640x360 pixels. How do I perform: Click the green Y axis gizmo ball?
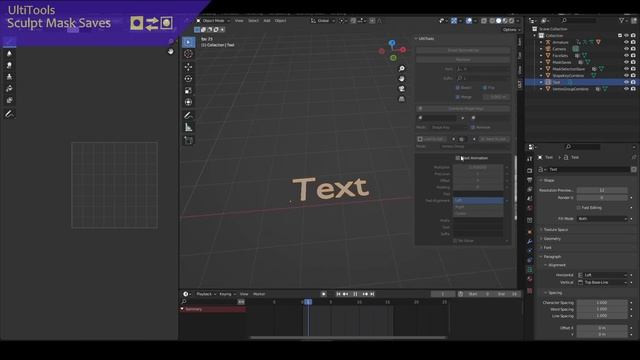[393, 58]
